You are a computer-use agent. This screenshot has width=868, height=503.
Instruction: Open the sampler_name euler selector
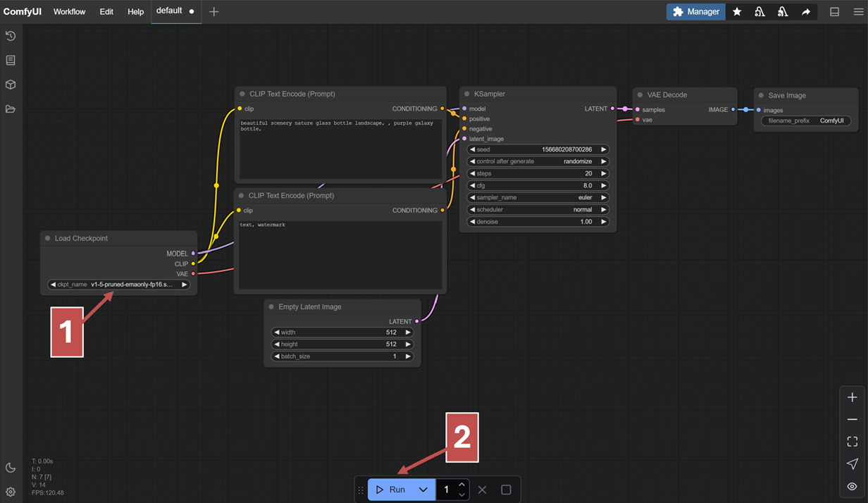(x=538, y=197)
